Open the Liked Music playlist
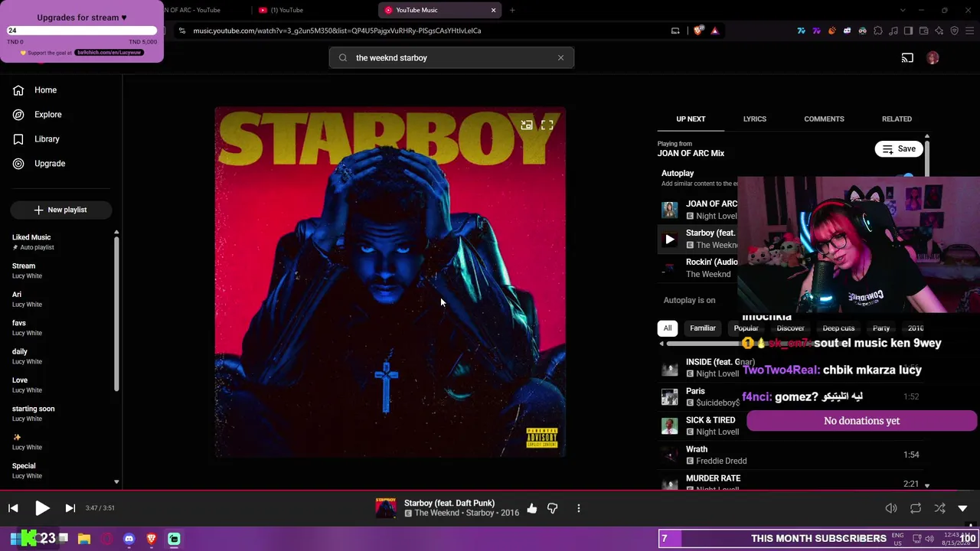This screenshot has height=551, width=980. tap(31, 242)
